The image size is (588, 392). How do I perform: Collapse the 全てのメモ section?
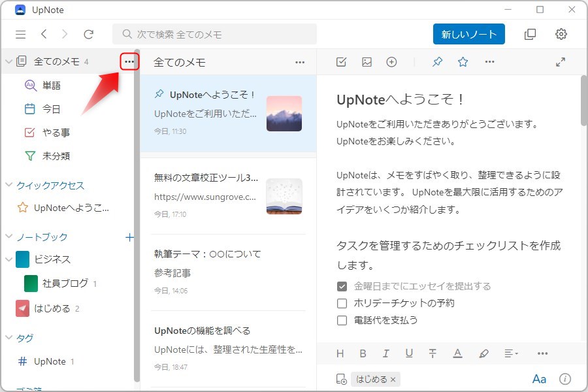pos(9,61)
